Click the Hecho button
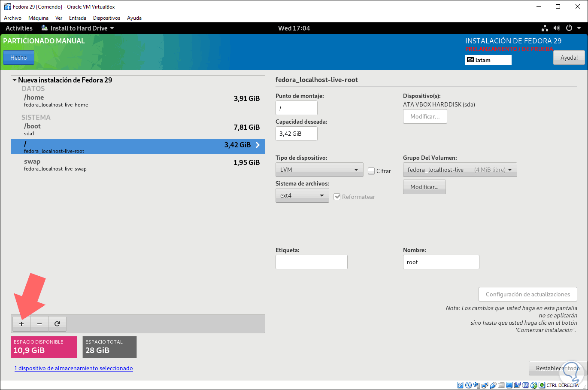Screen dimensions: 588x390 point(18,58)
